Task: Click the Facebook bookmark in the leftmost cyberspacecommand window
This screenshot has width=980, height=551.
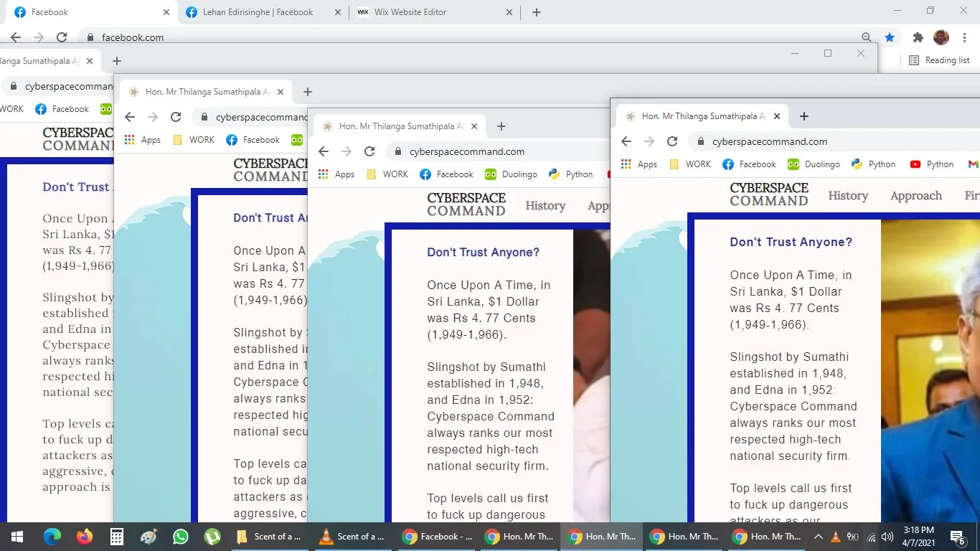Action: [x=62, y=109]
